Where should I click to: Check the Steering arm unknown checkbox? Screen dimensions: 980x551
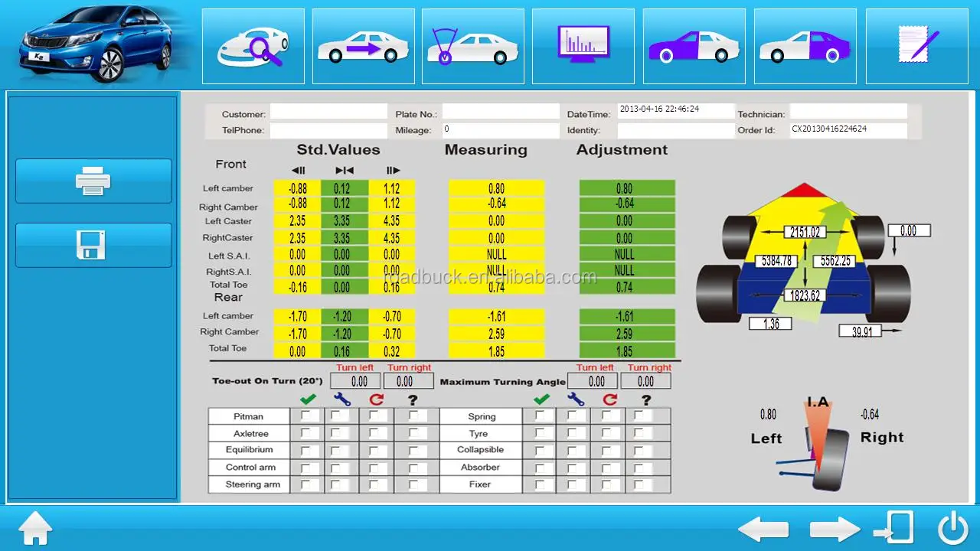tap(414, 484)
